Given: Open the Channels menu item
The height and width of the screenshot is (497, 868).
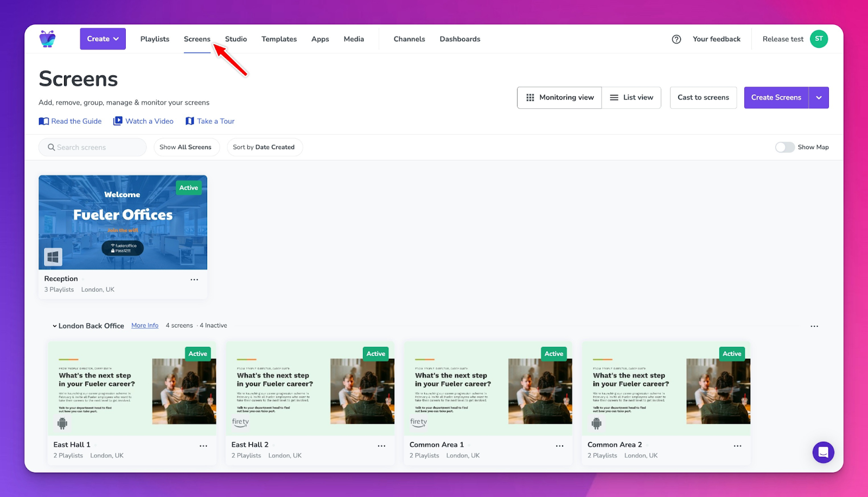Looking at the screenshot, I should tap(409, 39).
